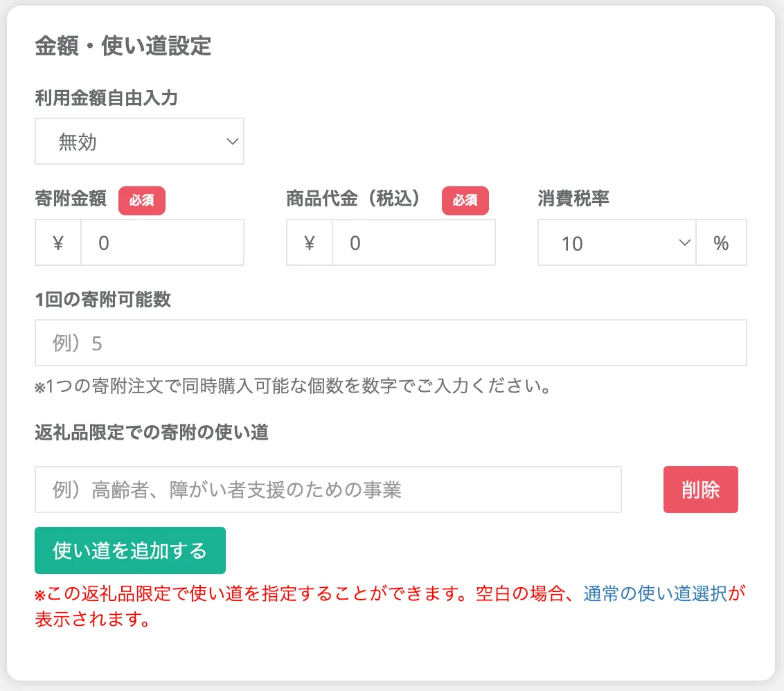Click the % suffix of 消費税率
The height and width of the screenshot is (691, 784).
coord(721,242)
